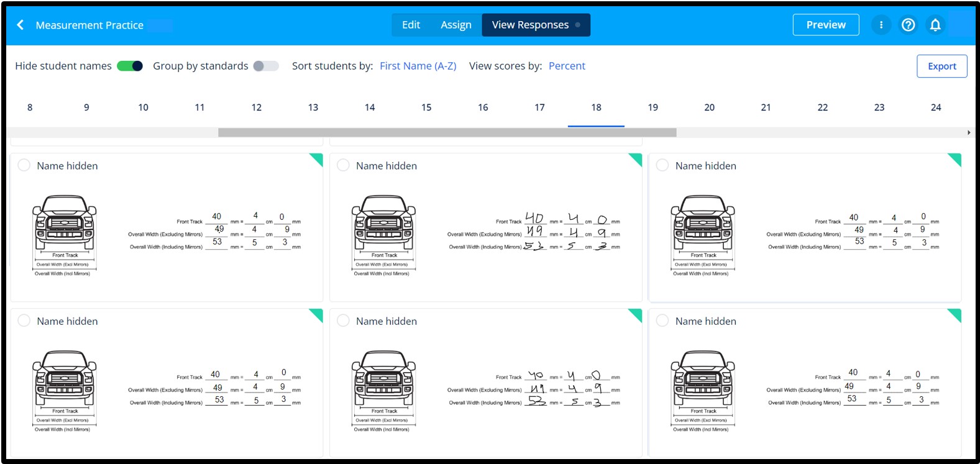Open the view scores by Percent dropdown
Image resolution: width=980 pixels, height=464 pixels.
566,66
